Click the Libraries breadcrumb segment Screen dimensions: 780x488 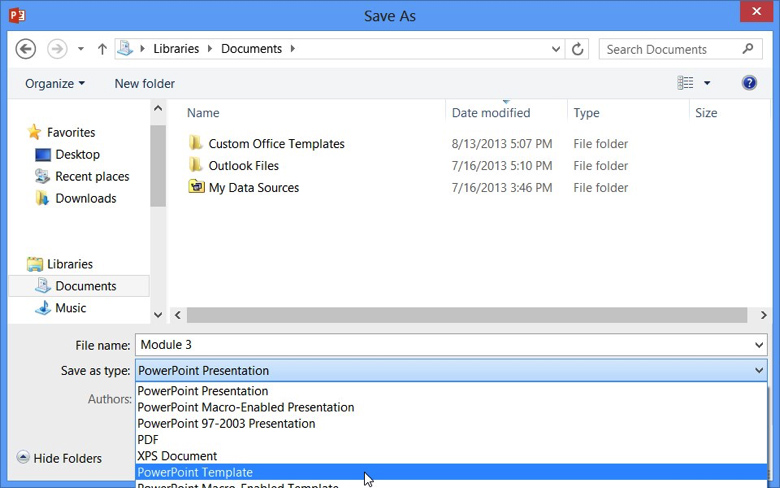pyautogui.click(x=176, y=49)
